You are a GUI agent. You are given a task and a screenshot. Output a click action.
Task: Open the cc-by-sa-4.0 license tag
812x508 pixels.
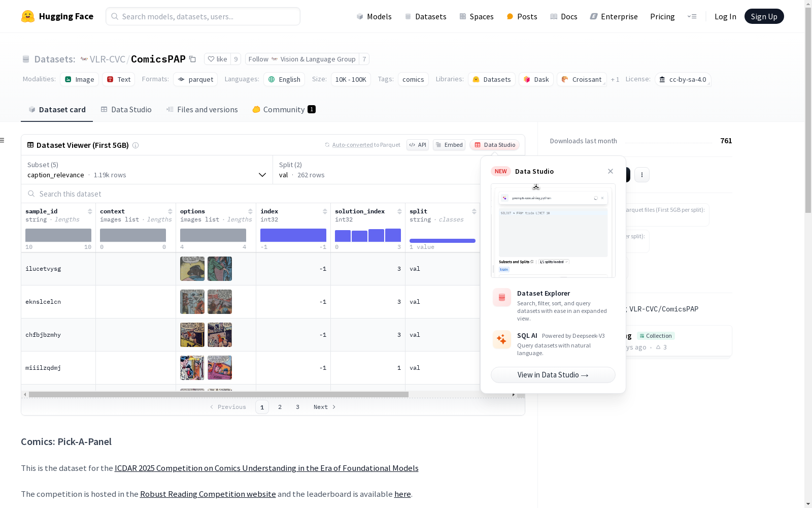pos(683,79)
